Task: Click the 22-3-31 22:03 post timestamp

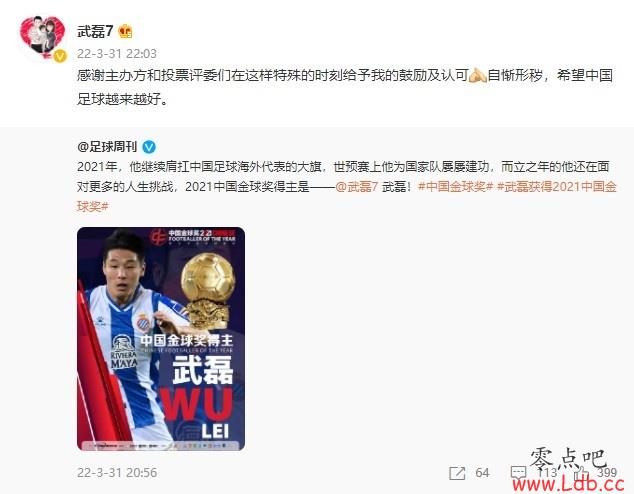Action: pos(117,54)
